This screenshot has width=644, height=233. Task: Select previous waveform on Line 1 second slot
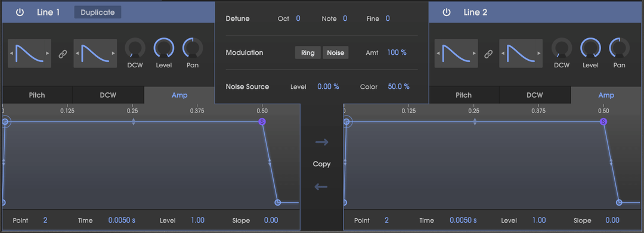point(77,53)
